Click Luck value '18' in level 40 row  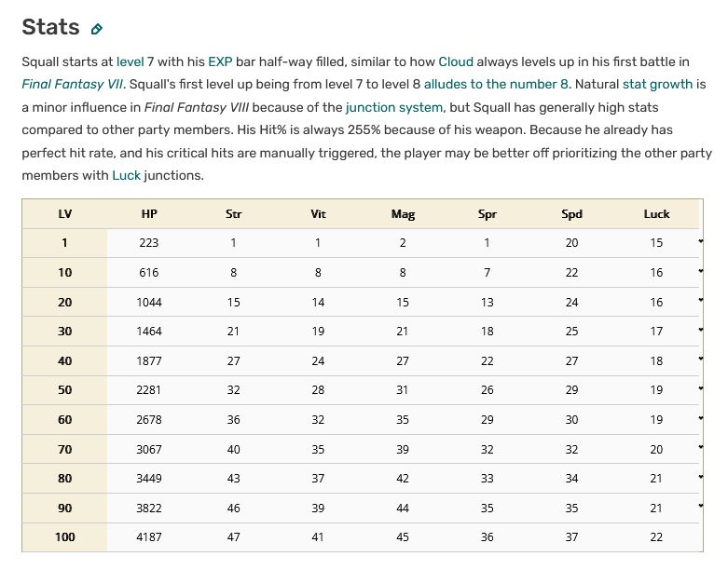[656, 361]
